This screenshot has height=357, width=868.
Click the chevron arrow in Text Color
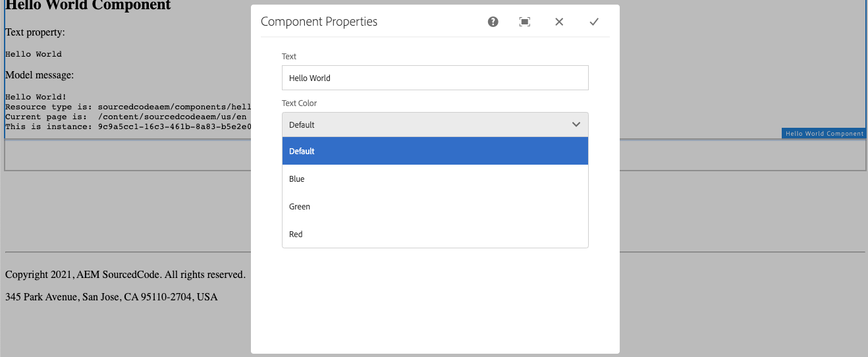click(576, 124)
